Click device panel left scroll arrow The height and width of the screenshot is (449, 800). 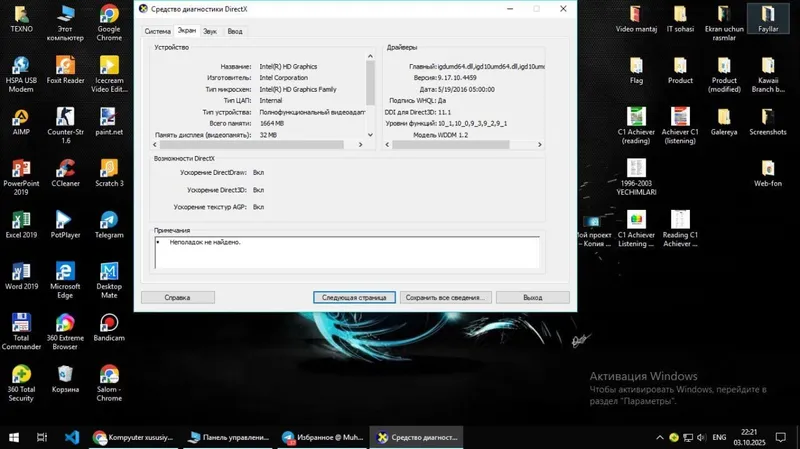tap(155, 145)
